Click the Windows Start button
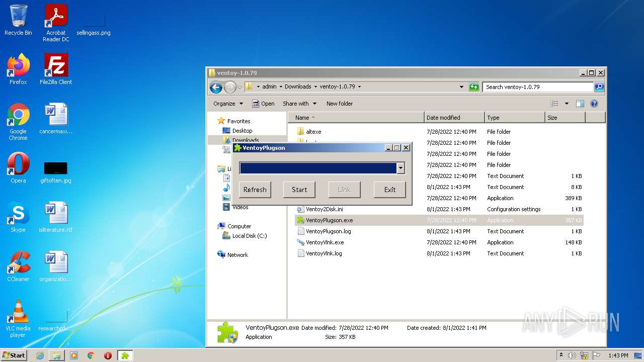The height and width of the screenshot is (362, 644). 14,355
